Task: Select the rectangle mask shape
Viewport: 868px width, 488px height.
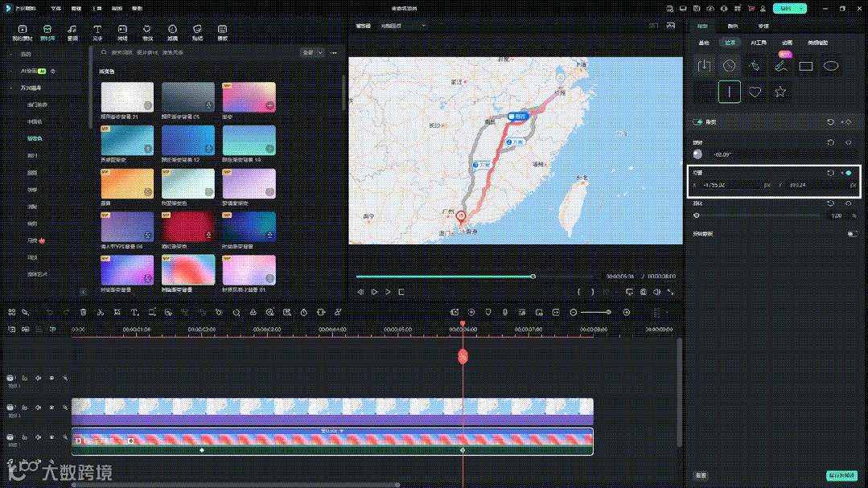Action: [x=806, y=66]
